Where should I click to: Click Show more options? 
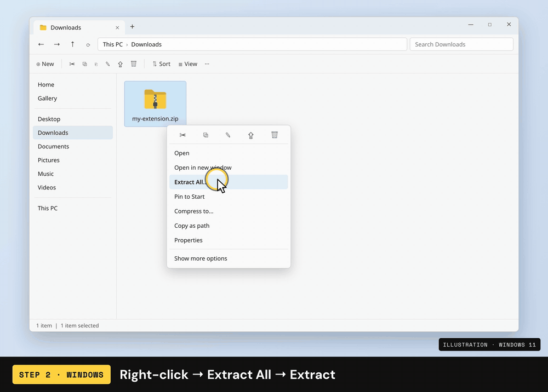pos(229,258)
